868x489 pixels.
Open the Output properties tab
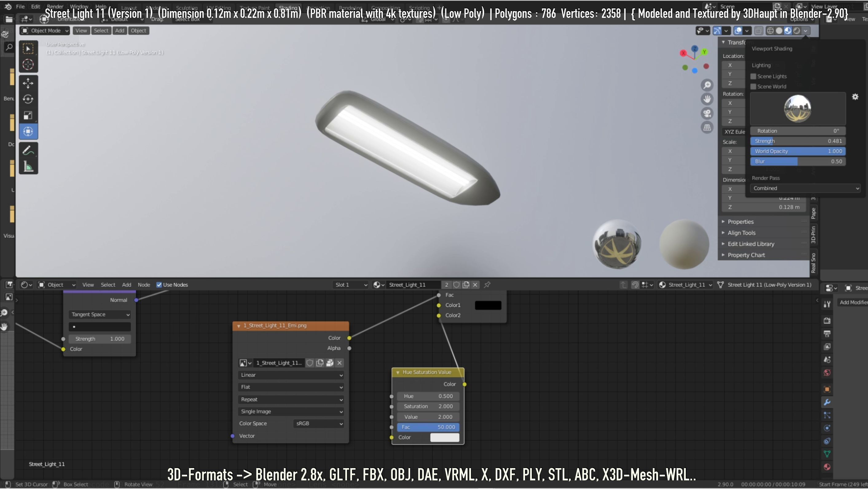pos(827,333)
